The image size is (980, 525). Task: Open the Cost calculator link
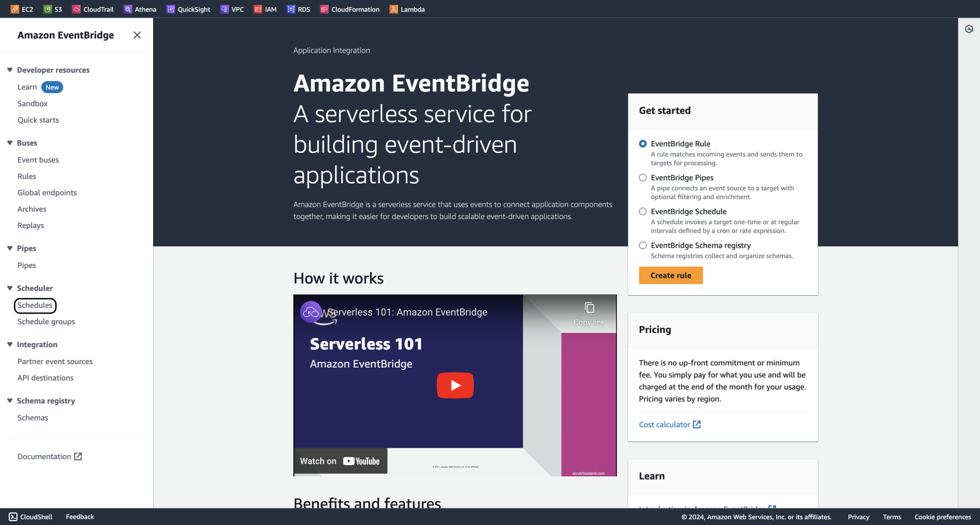coord(665,424)
